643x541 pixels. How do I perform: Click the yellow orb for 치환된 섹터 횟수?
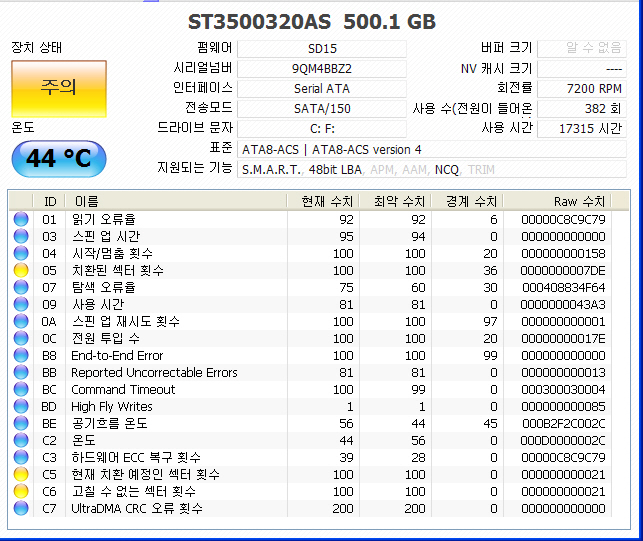(21, 270)
